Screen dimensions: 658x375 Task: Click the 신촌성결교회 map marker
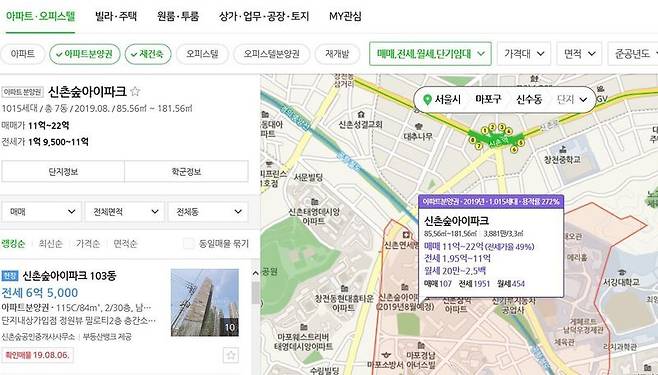pyautogui.click(x=361, y=115)
